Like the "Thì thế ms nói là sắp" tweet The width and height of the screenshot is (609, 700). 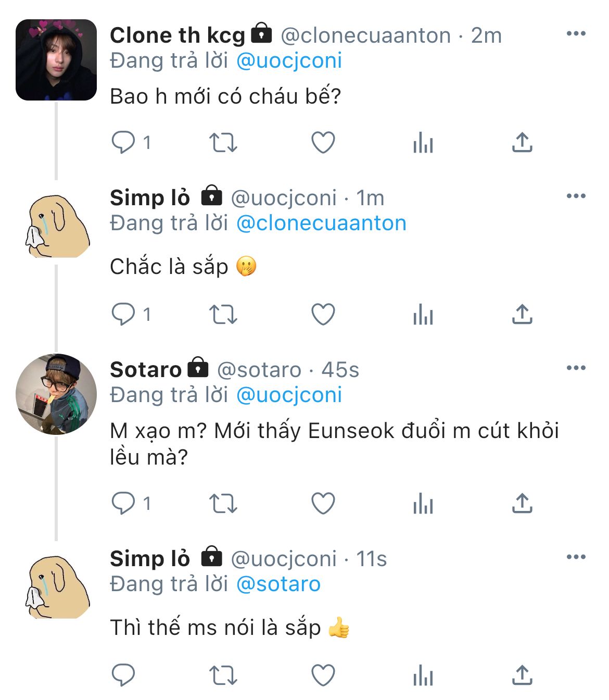click(x=323, y=676)
